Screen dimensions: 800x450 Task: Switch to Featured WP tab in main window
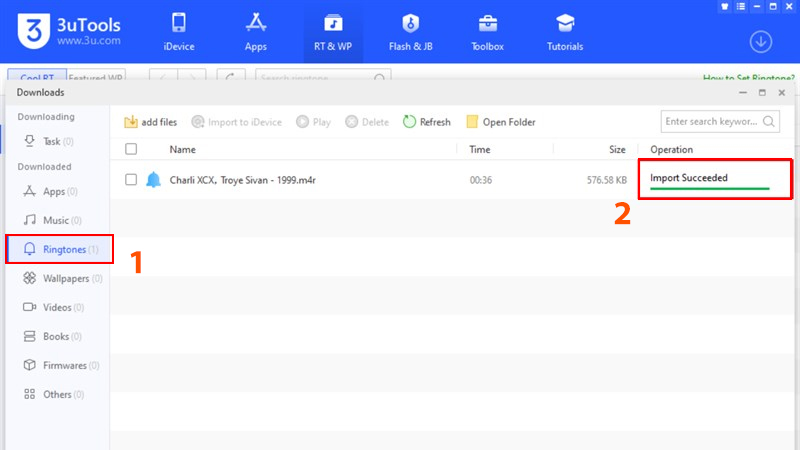pos(96,76)
